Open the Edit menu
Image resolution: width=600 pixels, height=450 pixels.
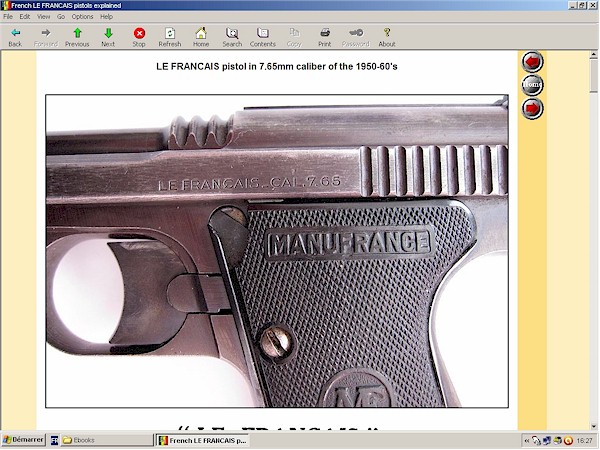pos(24,16)
